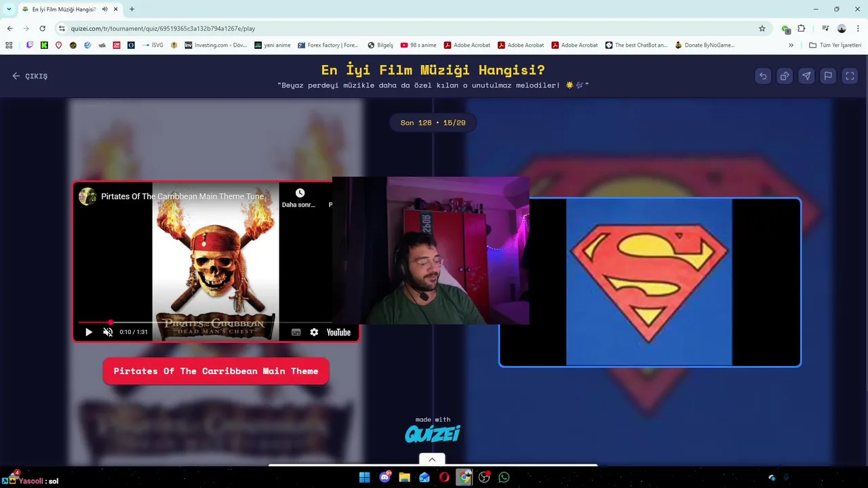
Task: Open the media controls icon in toolbar
Action: tap(825, 28)
